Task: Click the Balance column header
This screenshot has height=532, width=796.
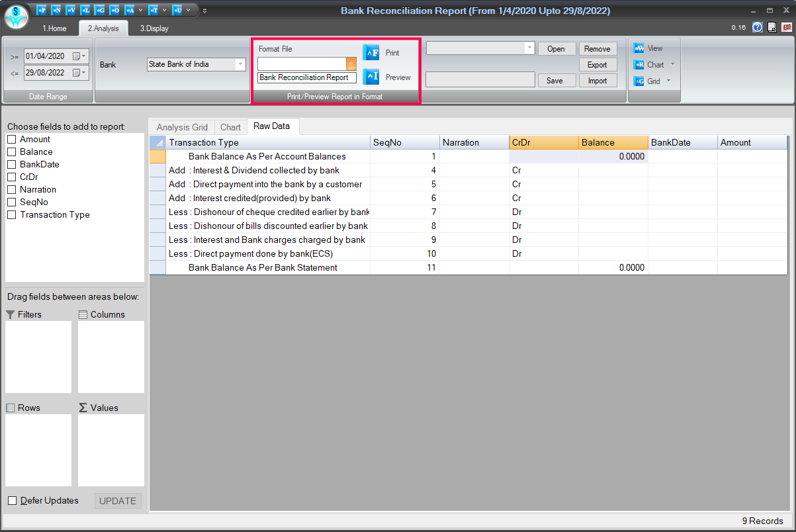Action: click(x=613, y=142)
